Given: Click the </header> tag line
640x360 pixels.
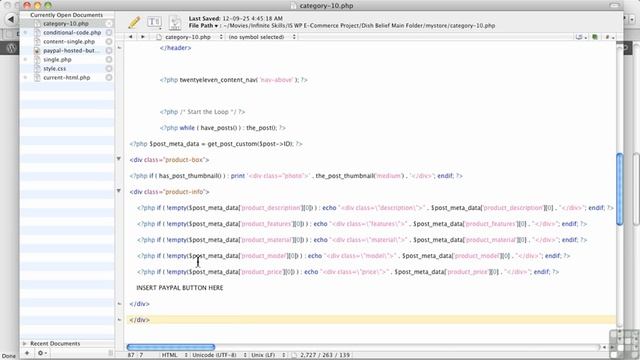Looking at the screenshot, I should (x=176, y=48).
